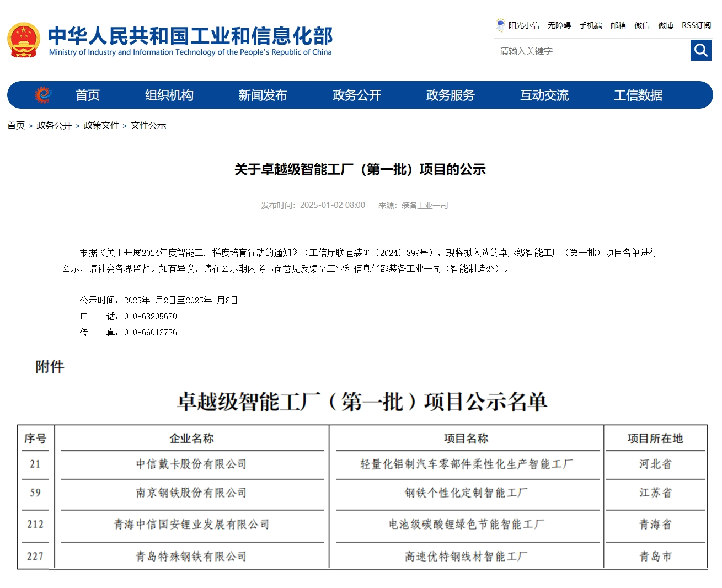Select 首页 in the navigation bar
Image resolution: width=722 pixels, height=588 pixels.
coord(88,95)
